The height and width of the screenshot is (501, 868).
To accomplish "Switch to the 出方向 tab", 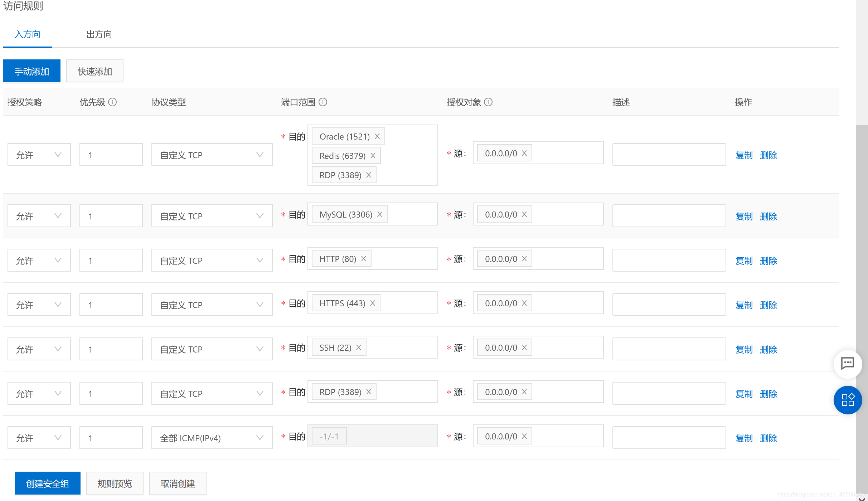I will click(x=99, y=35).
